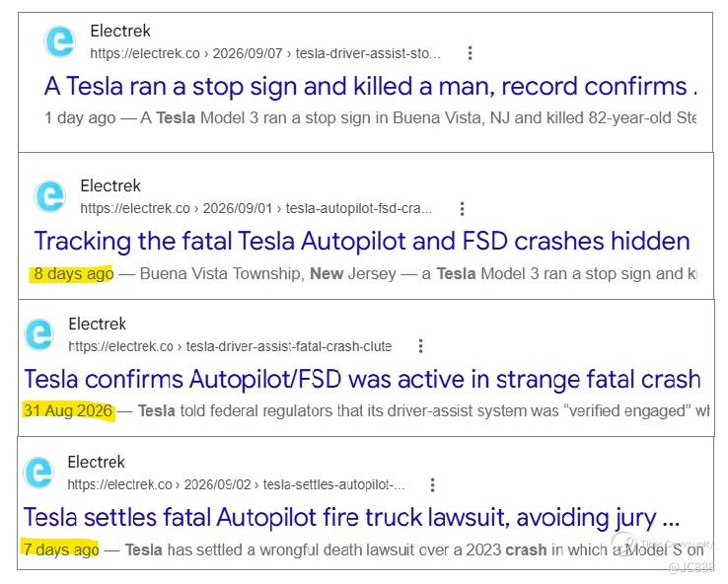This screenshot has height=584, width=728.
Task: Open 'Tesla confirms Autopilot/FSD was active' headline
Action: point(362,379)
